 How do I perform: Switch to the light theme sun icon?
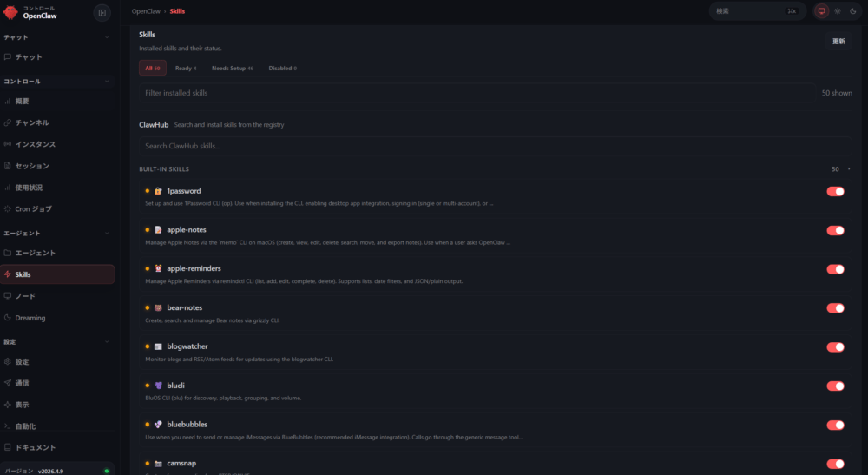838,11
